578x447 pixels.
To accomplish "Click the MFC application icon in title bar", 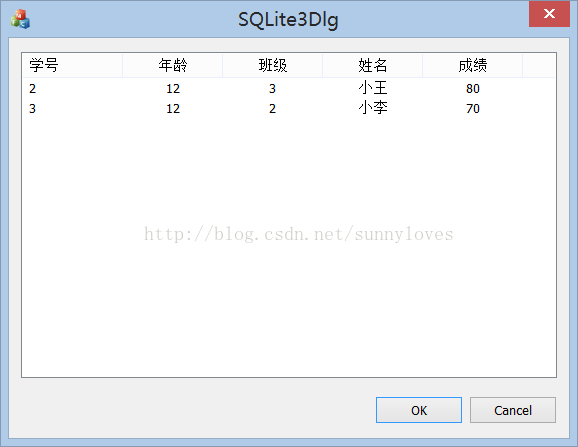I will [20, 19].
